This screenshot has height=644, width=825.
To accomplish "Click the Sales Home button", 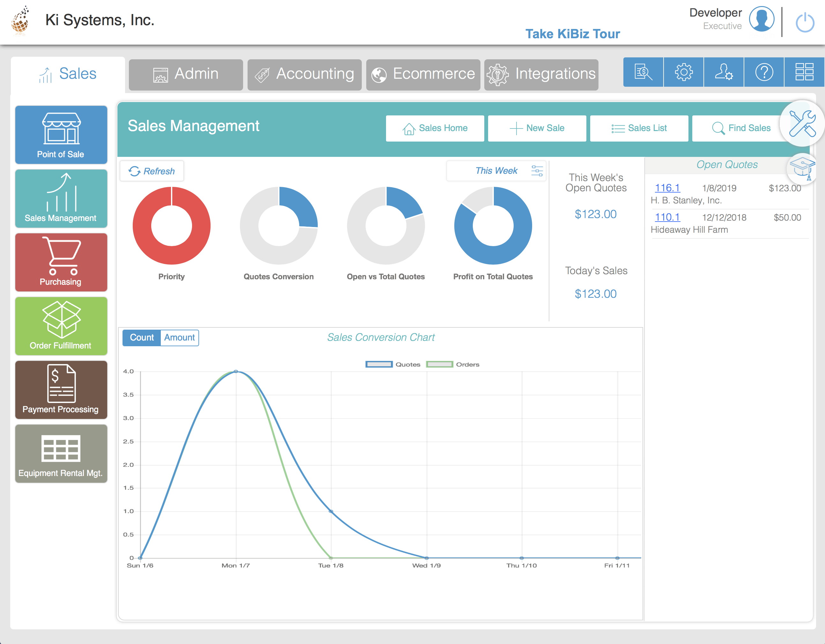I will (435, 128).
